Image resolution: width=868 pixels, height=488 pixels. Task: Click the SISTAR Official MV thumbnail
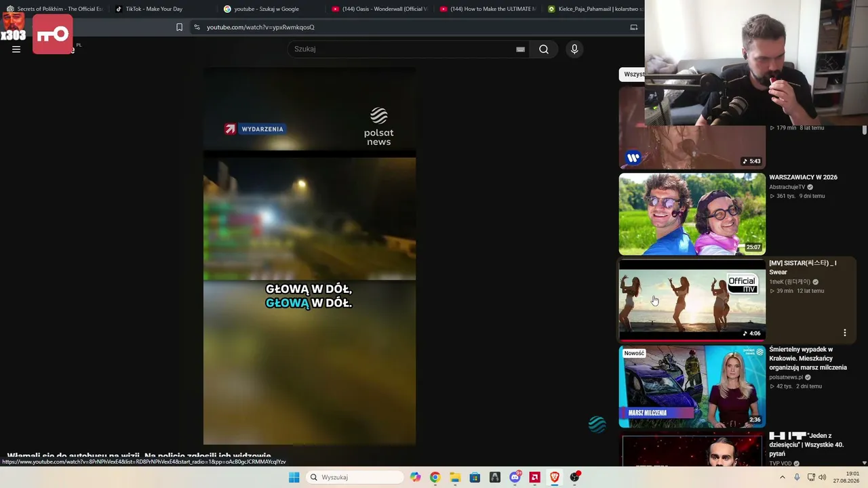click(692, 300)
